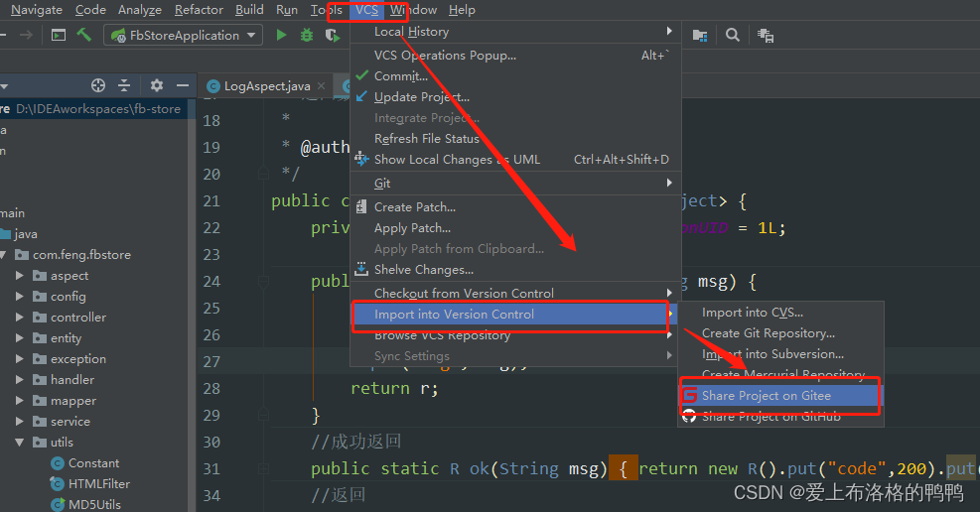Switch to the LogAspect.java tab
This screenshot has height=512, width=980.
[267, 86]
